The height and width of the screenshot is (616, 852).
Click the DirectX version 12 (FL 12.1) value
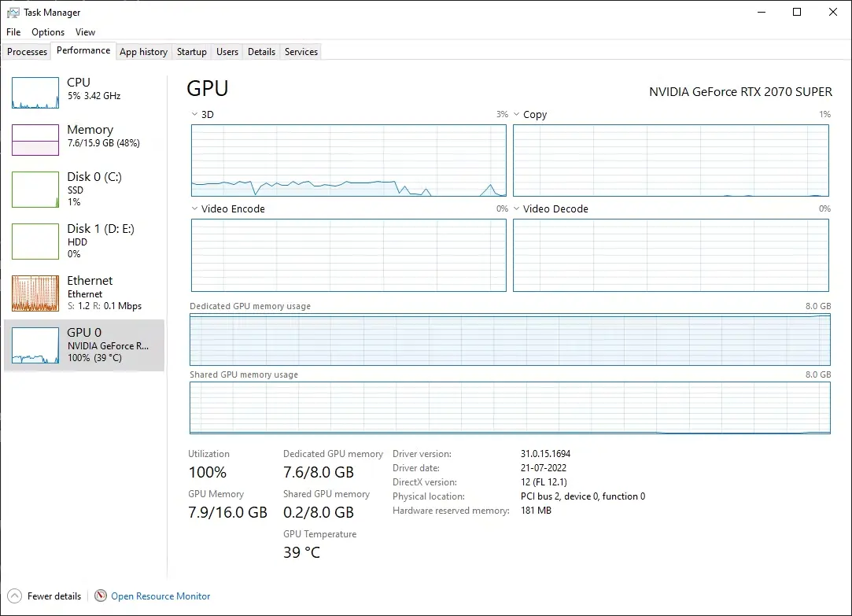(544, 481)
